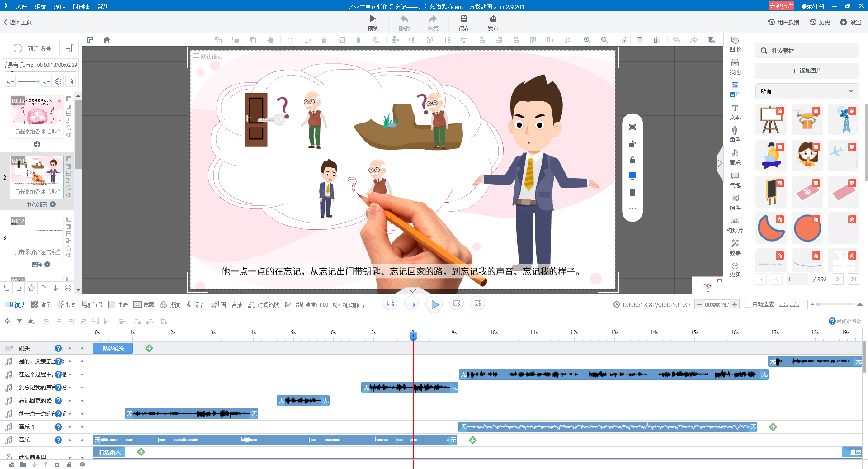Open the 文本 text panel
Viewport: 868px width, 469px height.
point(735,112)
